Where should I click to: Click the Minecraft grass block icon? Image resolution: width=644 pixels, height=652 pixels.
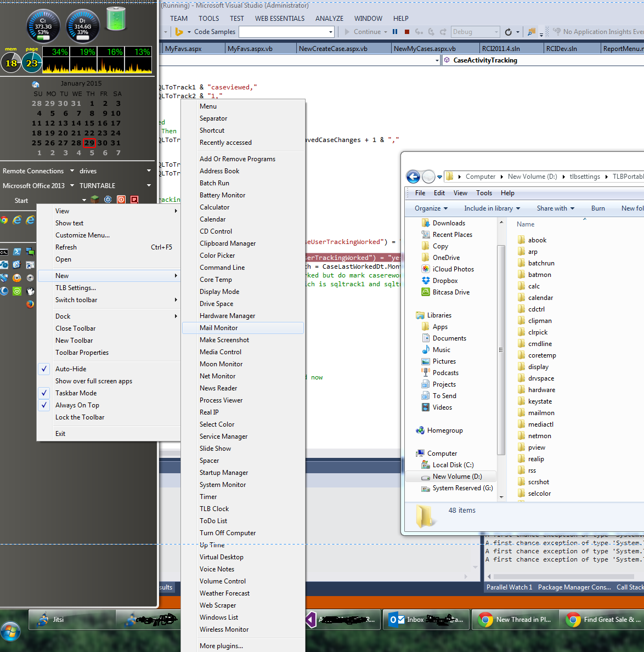[95, 200]
